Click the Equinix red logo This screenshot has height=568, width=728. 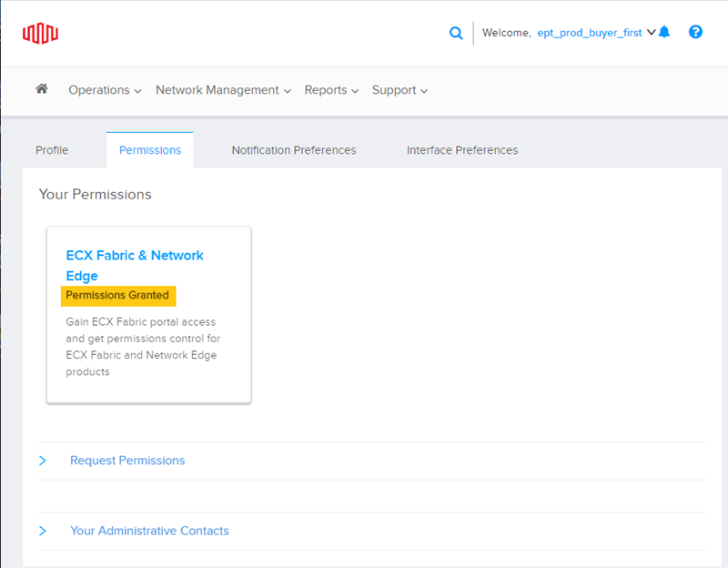point(40,34)
